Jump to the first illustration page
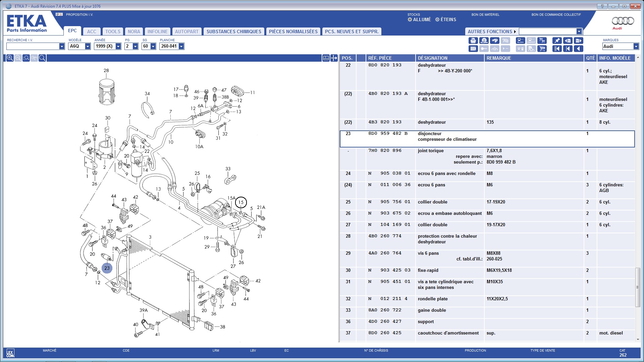This screenshot has width=644, height=362. (557, 49)
